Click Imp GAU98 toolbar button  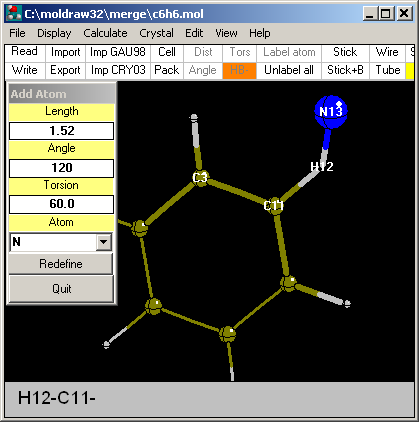(118, 52)
